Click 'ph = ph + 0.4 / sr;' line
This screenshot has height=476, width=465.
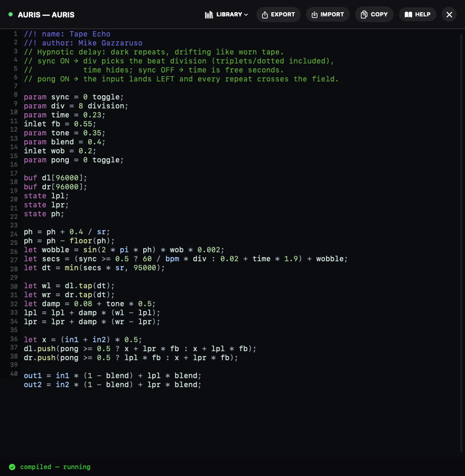click(67, 232)
